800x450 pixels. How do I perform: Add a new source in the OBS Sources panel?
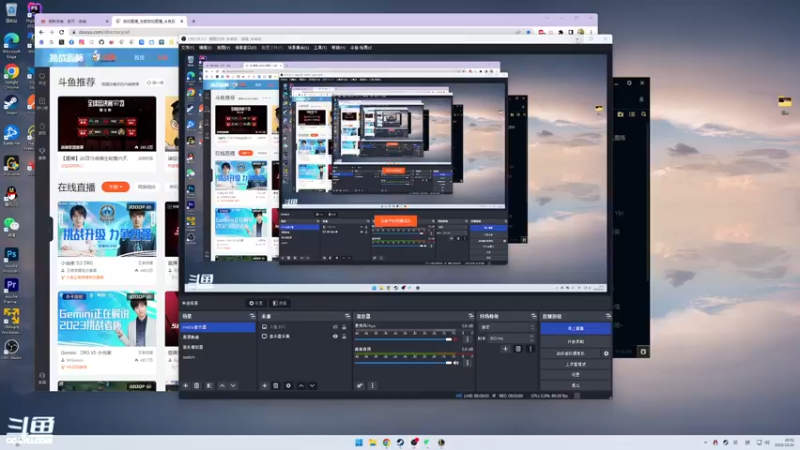pos(264,386)
